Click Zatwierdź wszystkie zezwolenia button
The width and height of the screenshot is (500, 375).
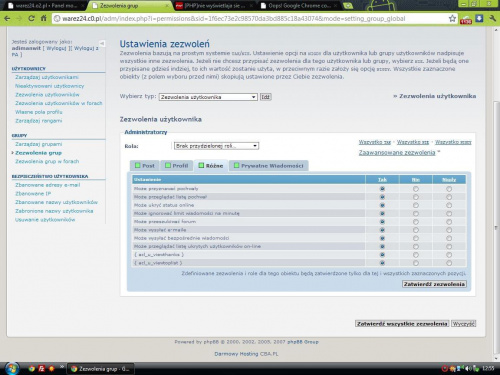(402, 324)
